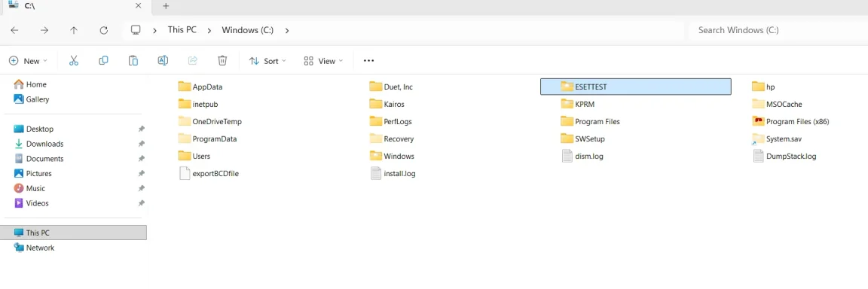
Task: Click the Cut scissors icon
Action: (74, 61)
